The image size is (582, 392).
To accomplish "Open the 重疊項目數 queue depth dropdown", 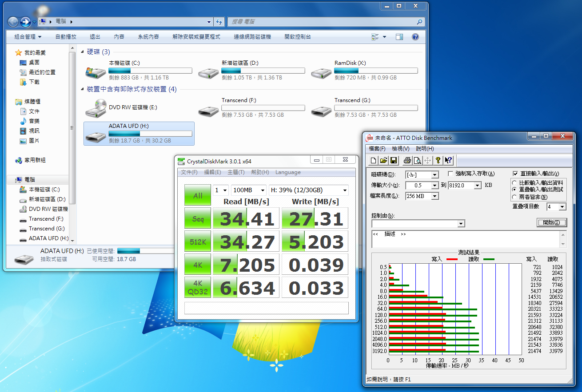I will click(562, 207).
